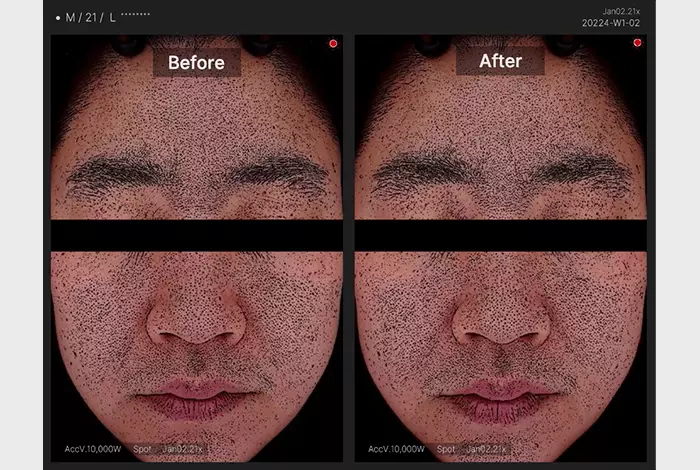Screen dimensions: 700x470
Task: Click the nose in the Before image
Action: pyautogui.click(x=196, y=320)
